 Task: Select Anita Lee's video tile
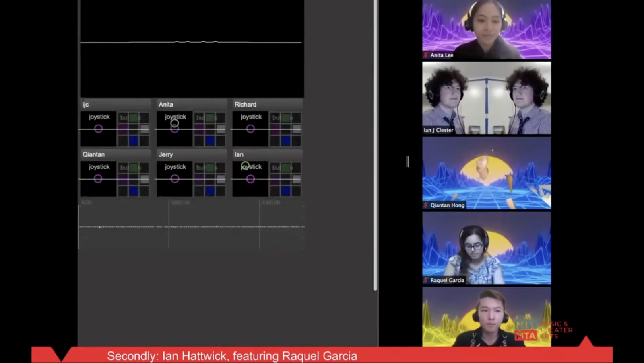pos(486,30)
